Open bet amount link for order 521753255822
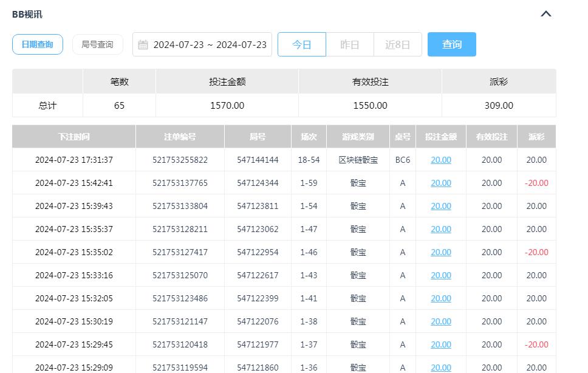 tap(440, 160)
